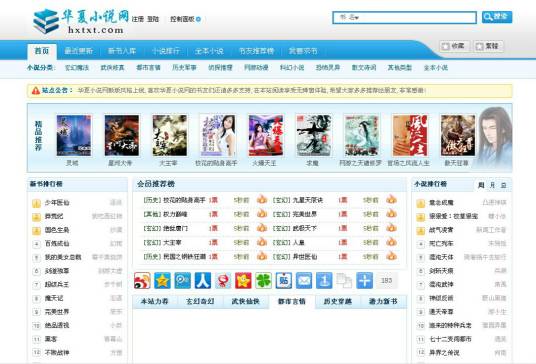This screenshot has width=536, height=364.
Task: Switch to the 玄幻奇幻 tab
Action: pyautogui.click(x=200, y=301)
